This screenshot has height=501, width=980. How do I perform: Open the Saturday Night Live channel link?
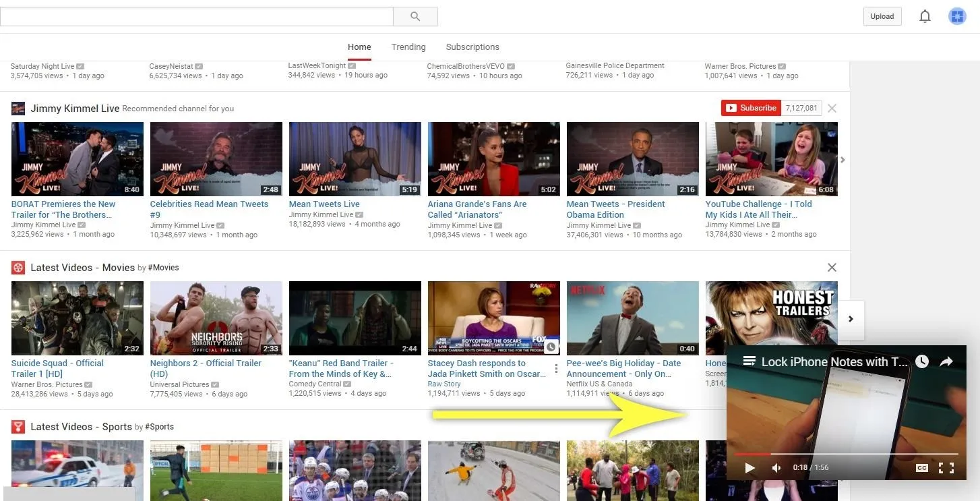42,66
